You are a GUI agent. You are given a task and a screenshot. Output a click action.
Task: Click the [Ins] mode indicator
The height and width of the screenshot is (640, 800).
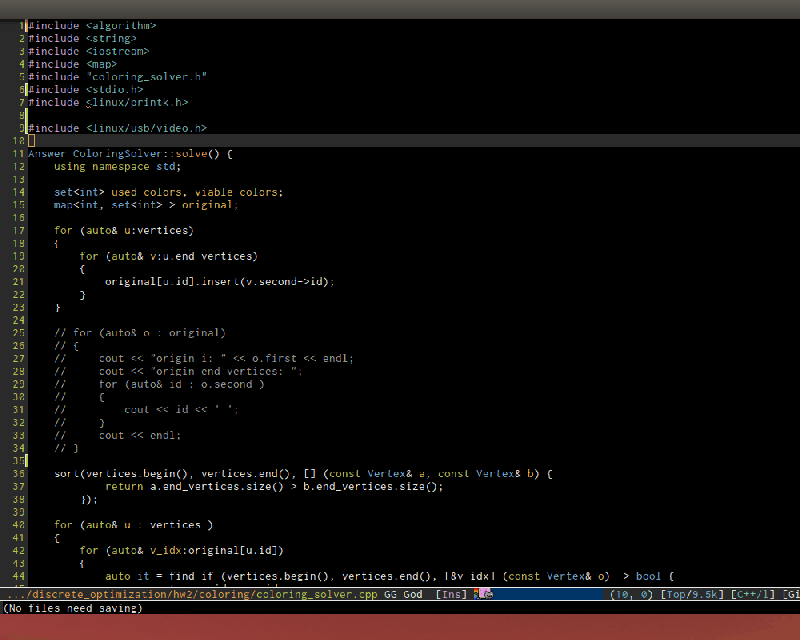451,593
